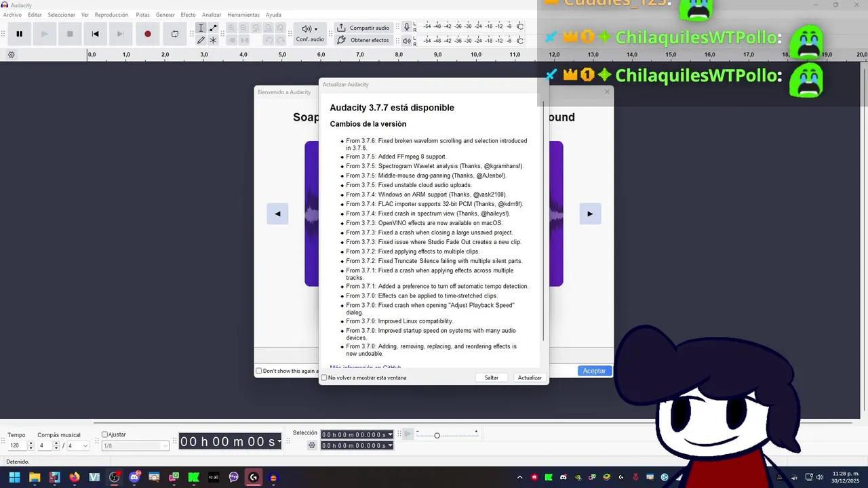Click the system volume tray icon
Image resolution: width=868 pixels, height=488 pixels.
tap(820, 477)
